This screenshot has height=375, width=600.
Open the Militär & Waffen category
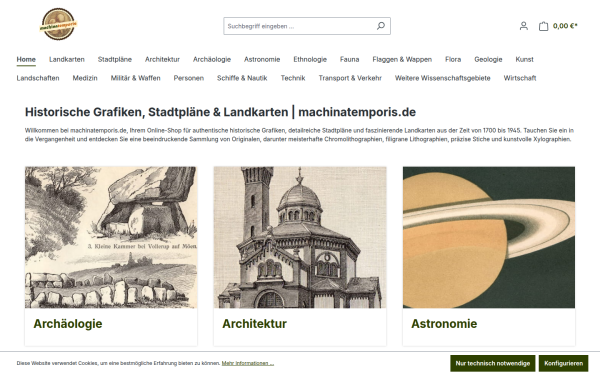point(135,78)
